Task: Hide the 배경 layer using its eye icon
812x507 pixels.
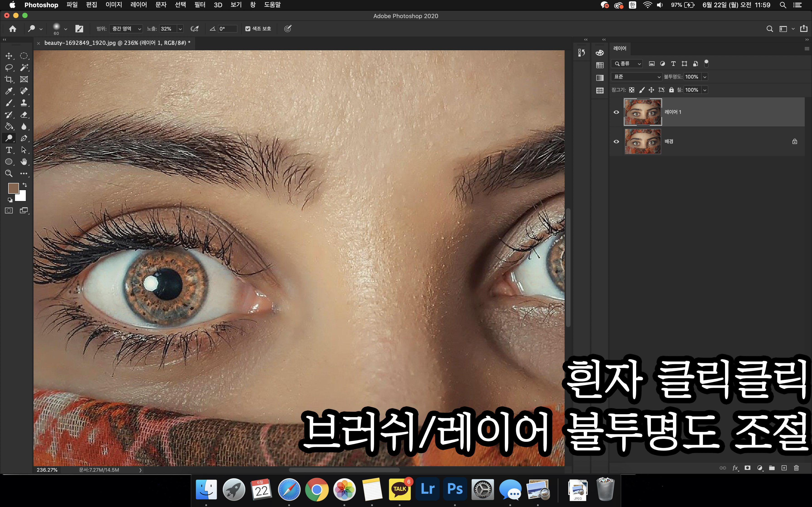Action: (616, 141)
